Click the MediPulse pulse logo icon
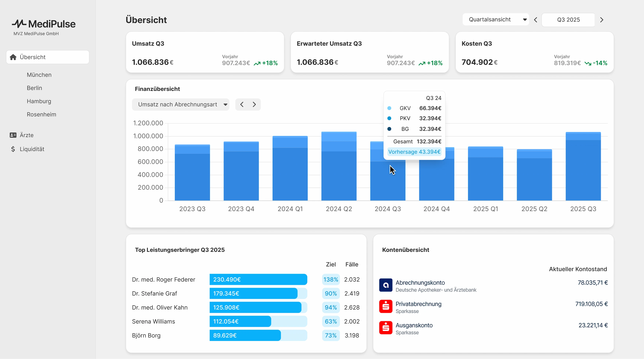The image size is (644, 359). point(19,24)
